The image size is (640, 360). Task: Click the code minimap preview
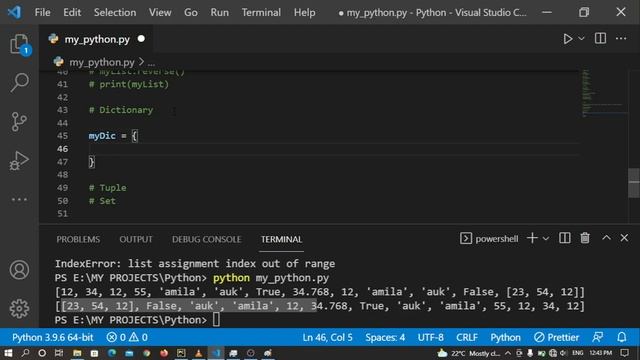pos(604,93)
